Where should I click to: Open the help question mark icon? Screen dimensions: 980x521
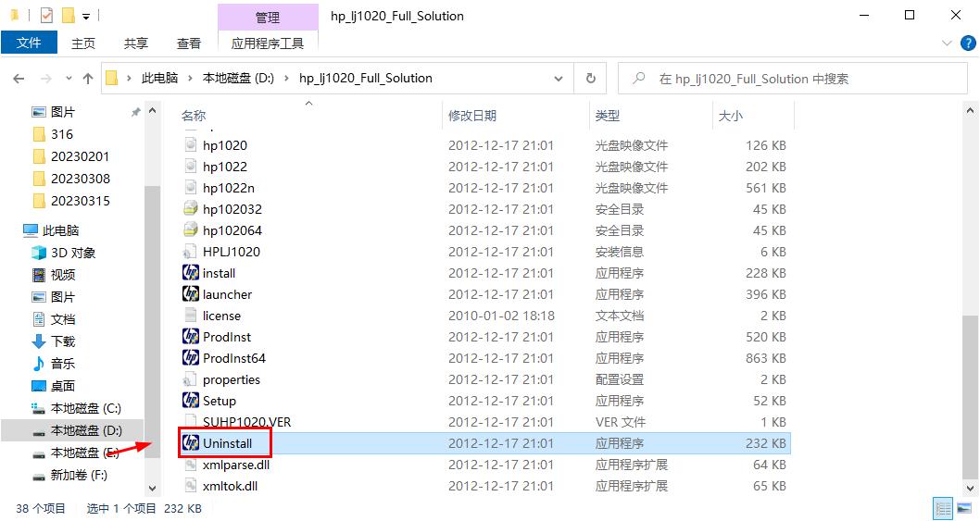click(x=968, y=43)
